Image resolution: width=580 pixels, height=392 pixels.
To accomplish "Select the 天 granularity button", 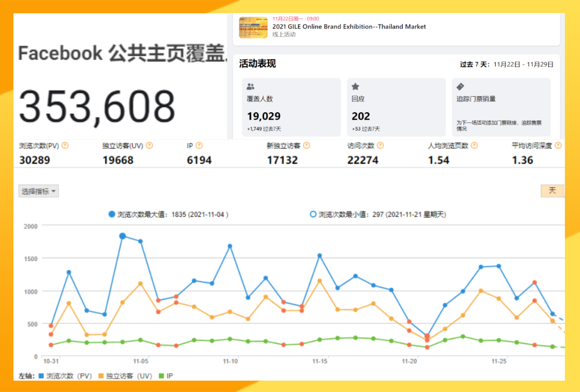I will 552,191.
